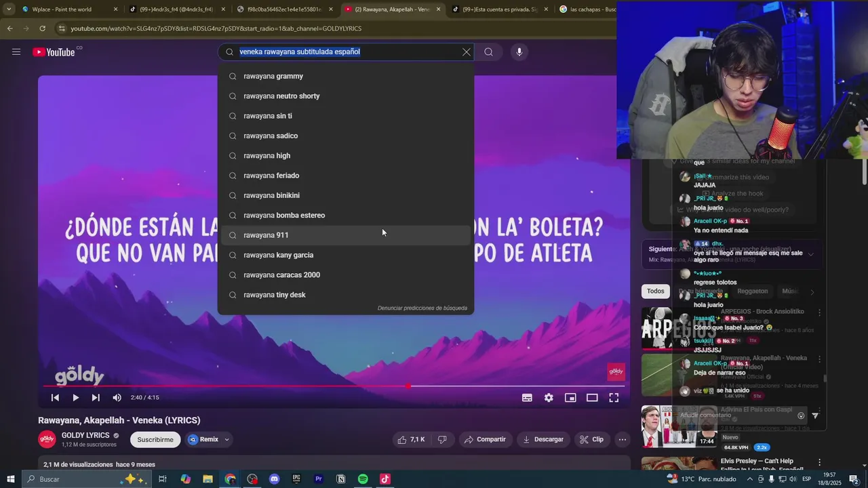The width and height of the screenshot is (868, 488).
Task: Play the paused video
Action: coord(75,398)
